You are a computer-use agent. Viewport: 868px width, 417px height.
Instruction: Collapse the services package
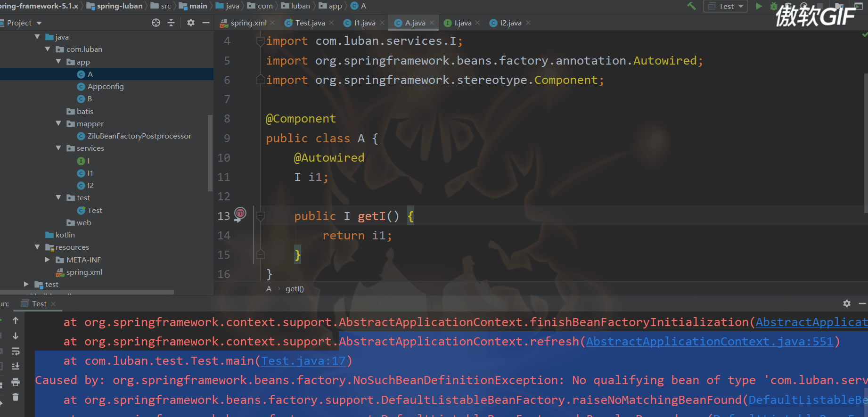pos(58,147)
